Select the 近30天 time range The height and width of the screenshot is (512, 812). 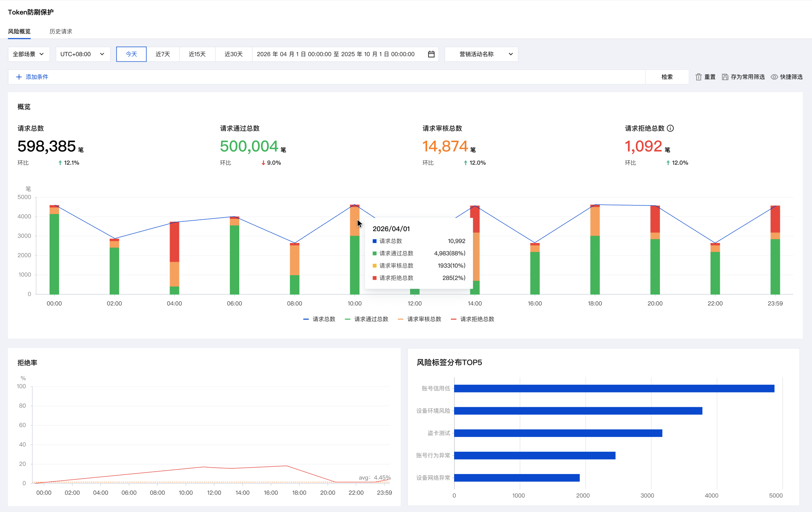(234, 54)
